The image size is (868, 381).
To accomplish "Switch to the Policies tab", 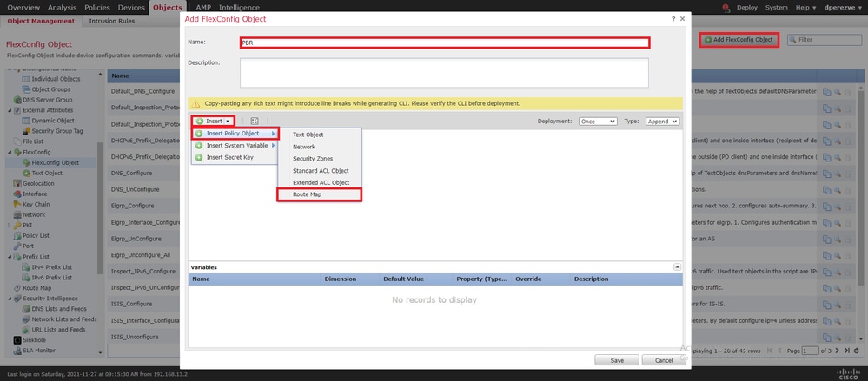I will (96, 7).
